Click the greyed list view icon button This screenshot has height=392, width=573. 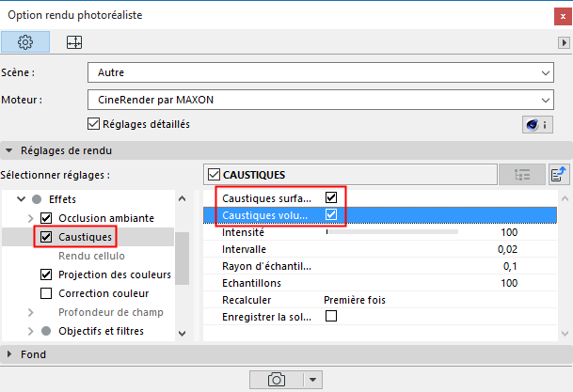pos(522,175)
